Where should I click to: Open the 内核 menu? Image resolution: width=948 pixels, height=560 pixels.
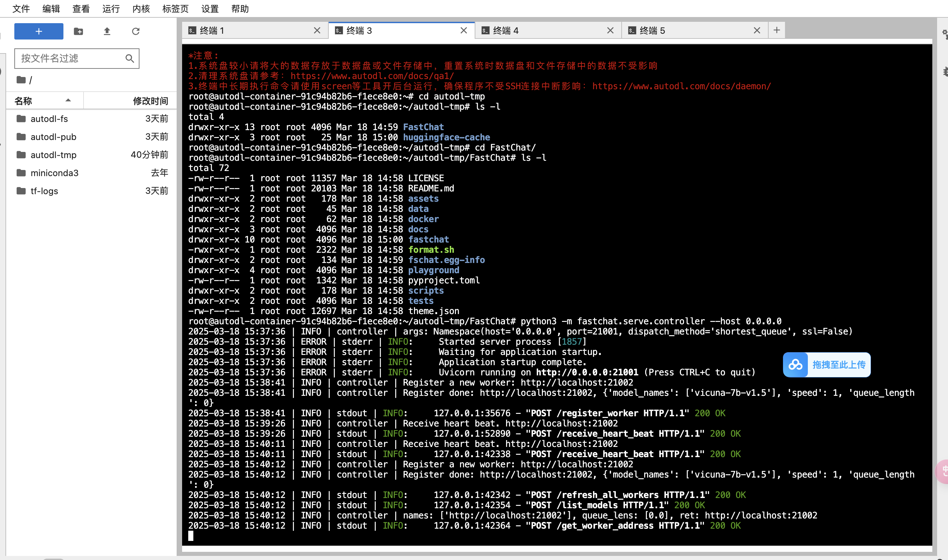[x=141, y=9]
